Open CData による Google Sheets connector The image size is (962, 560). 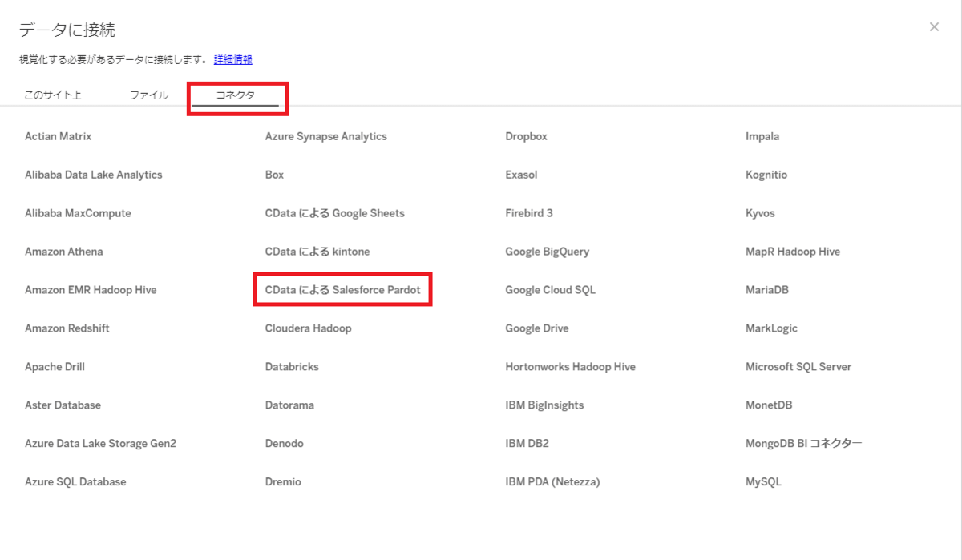coord(335,213)
